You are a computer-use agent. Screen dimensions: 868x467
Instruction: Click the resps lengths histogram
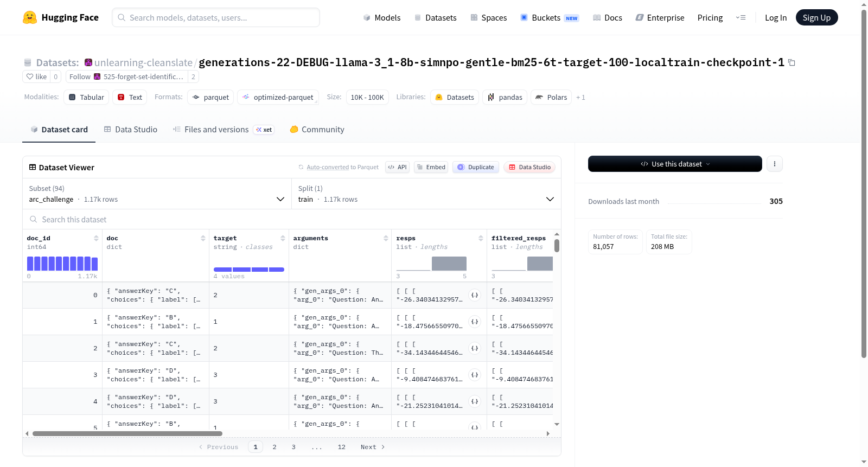(x=431, y=264)
